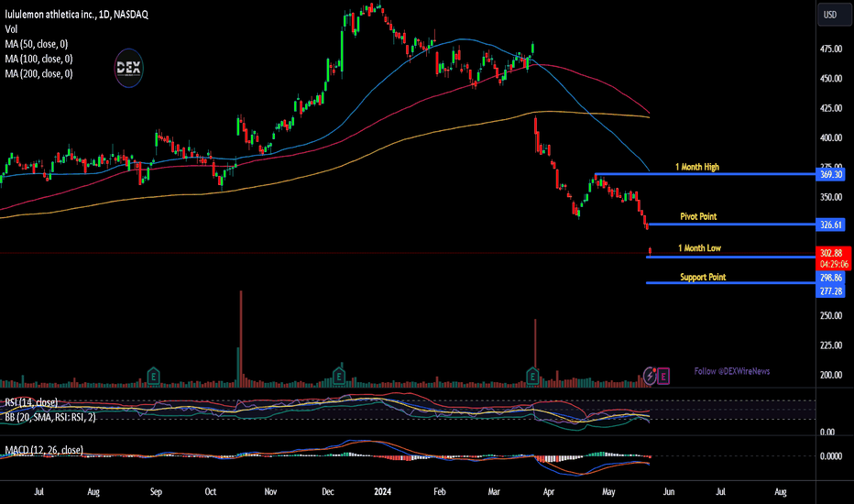The height and width of the screenshot is (504, 854).
Task: Click the 350.00 price axis label
Action: pos(830,198)
